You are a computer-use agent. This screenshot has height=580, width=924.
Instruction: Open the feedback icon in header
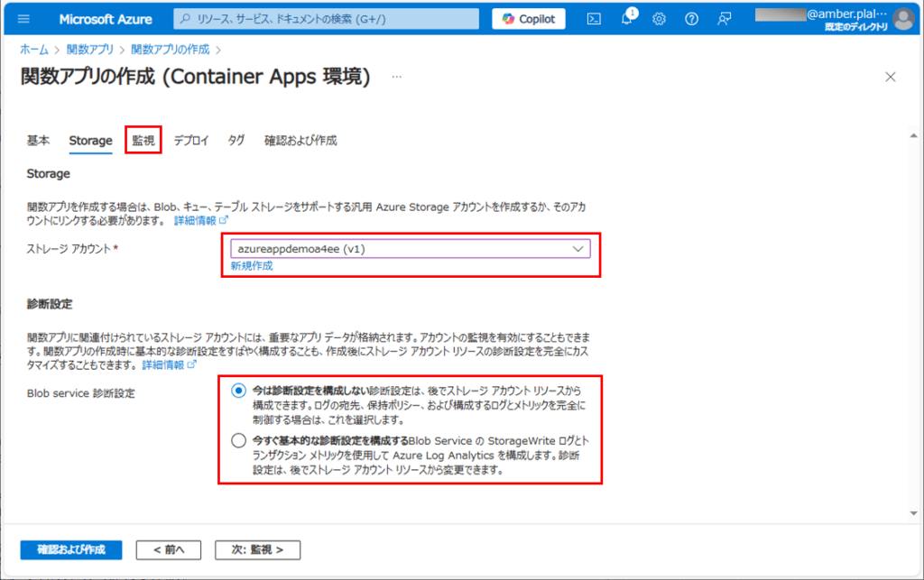(724, 19)
